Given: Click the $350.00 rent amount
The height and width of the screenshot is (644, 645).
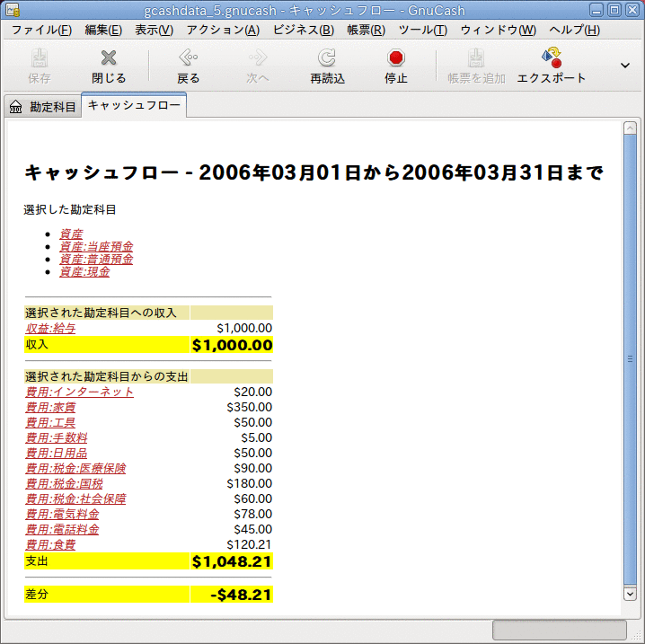Looking at the screenshot, I should 249,407.
